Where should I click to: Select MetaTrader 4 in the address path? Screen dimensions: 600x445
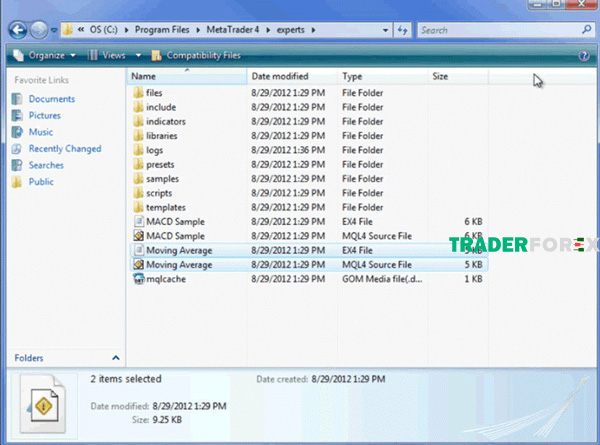(233, 30)
